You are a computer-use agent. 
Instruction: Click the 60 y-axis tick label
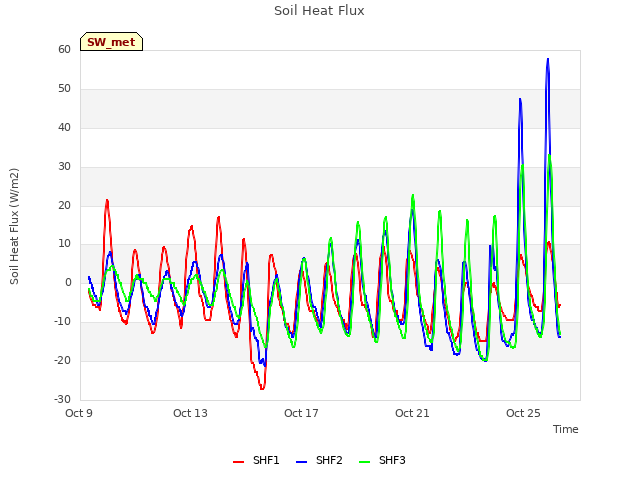pyautogui.click(x=64, y=50)
